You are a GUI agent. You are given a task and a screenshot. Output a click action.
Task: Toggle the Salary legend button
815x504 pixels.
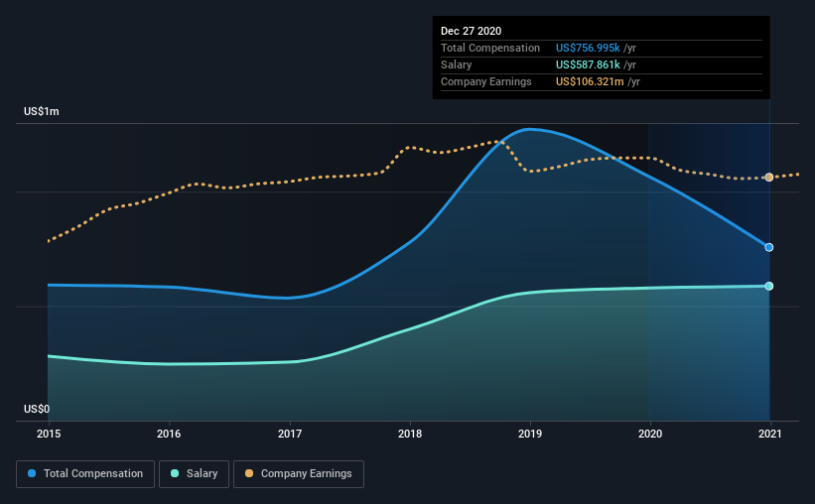coord(194,474)
